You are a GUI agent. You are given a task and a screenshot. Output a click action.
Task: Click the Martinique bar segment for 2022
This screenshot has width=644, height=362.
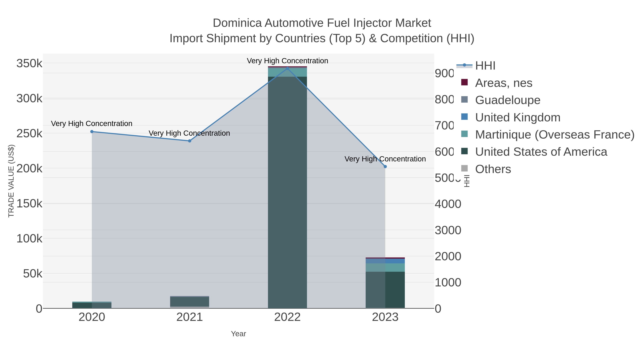point(287,72)
